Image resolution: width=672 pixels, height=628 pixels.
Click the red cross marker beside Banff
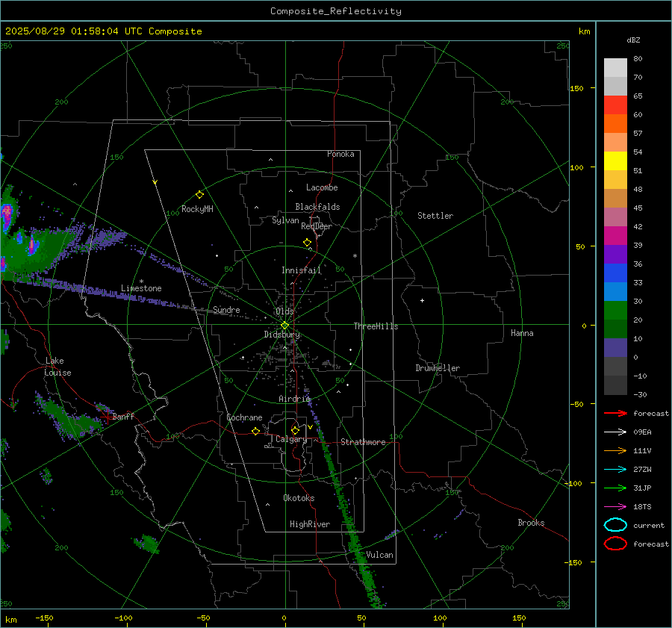107,417
